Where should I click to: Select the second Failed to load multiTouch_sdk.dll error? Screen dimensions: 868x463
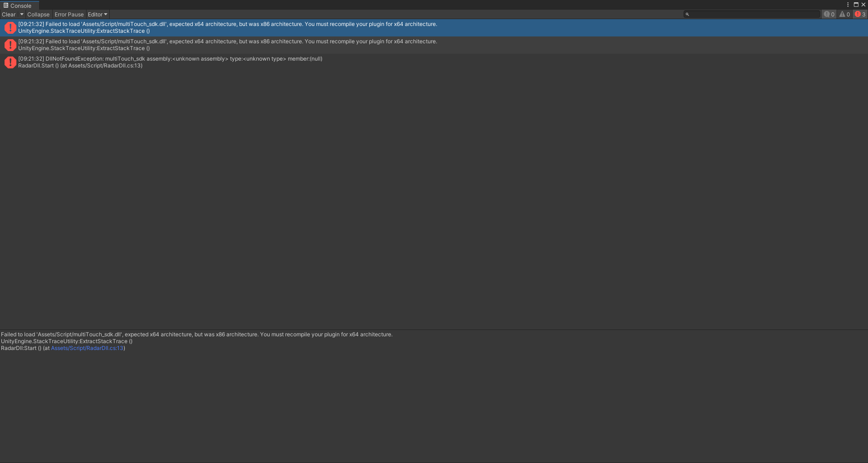434,45
